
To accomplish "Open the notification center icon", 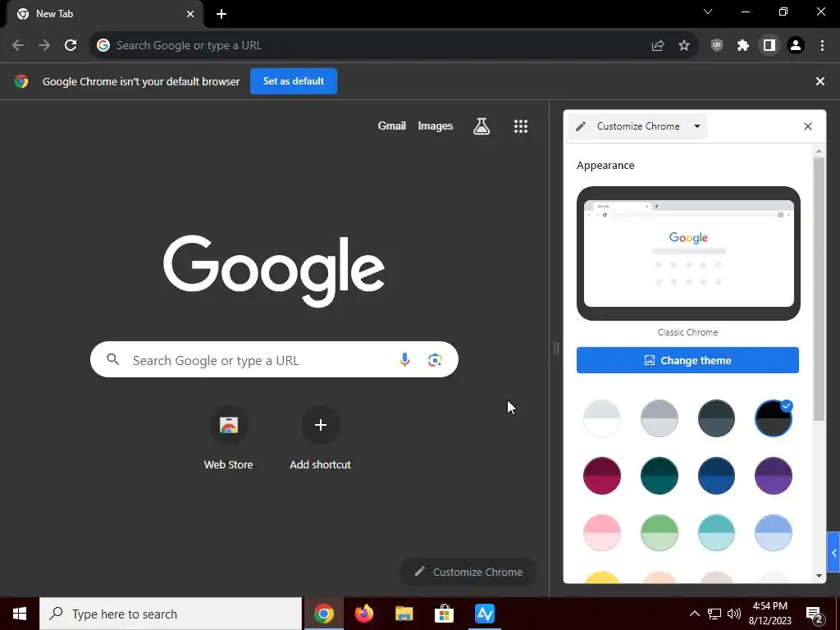I will (815, 614).
